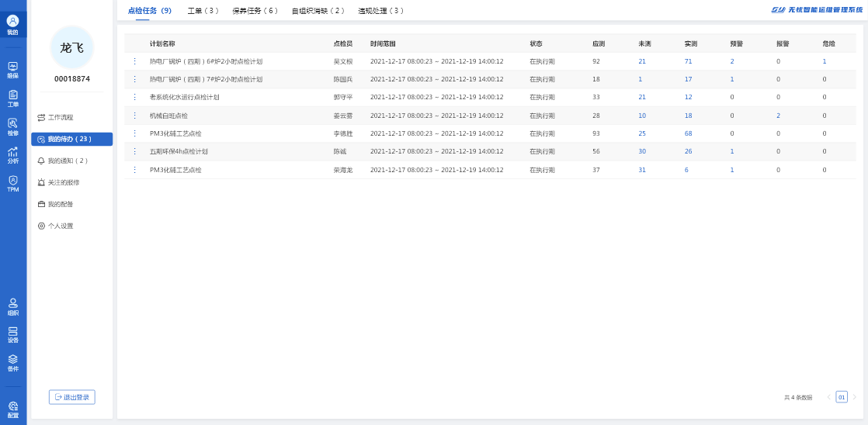Open the 我的 section in left sidebar
The width and height of the screenshot is (868, 425).
pyautogui.click(x=12, y=24)
